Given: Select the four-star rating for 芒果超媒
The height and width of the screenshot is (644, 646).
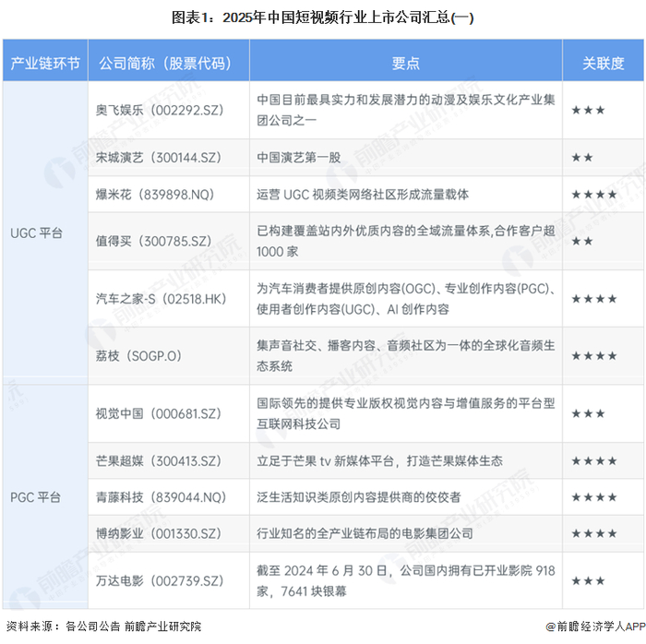Looking at the screenshot, I should click(594, 460).
